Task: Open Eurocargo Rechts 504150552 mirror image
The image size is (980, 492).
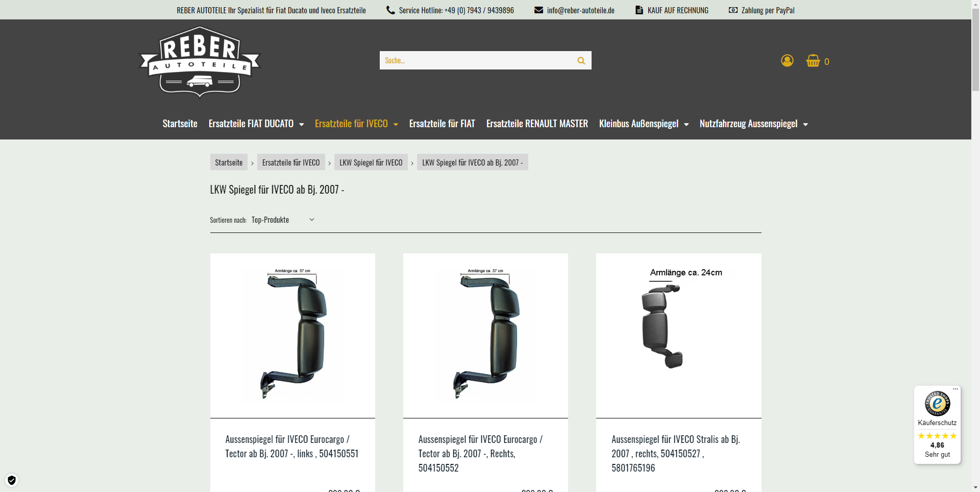Action: coord(485,336)
